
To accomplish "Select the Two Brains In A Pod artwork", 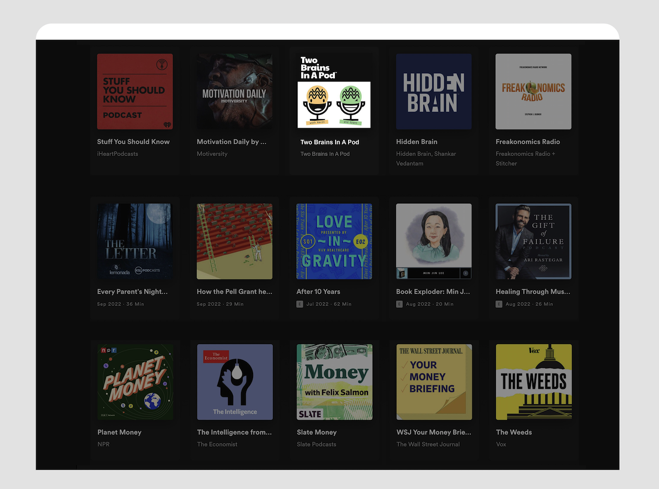I will (334, 92).
